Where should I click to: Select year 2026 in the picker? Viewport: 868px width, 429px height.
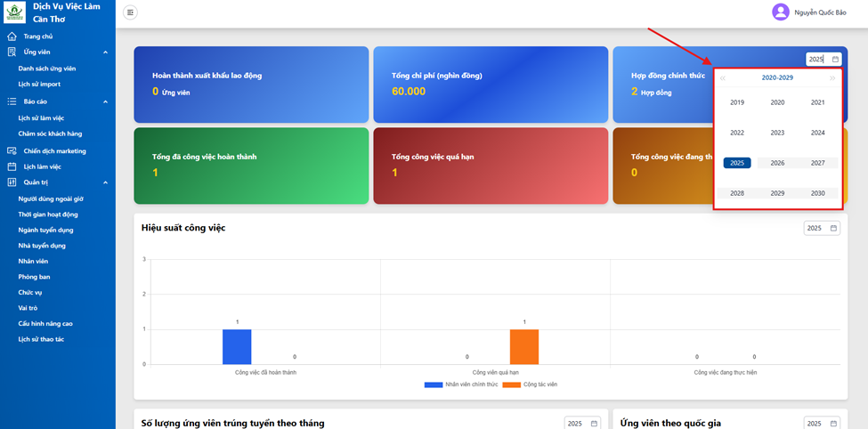point(778,163)
